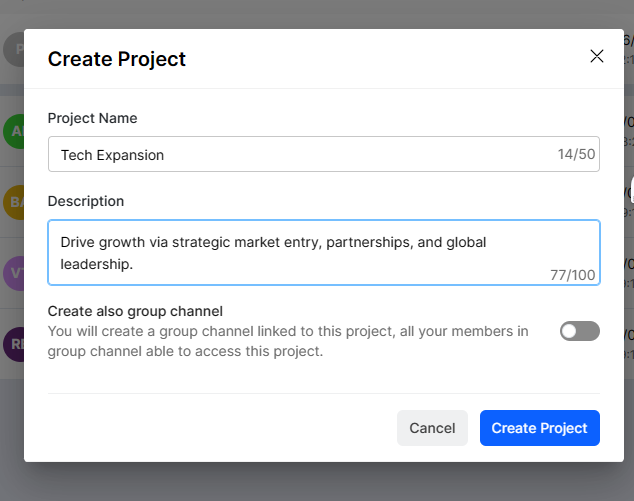Click the green avatar behind the dialog
Screen dimensions: 634x501
click(13, 131)
